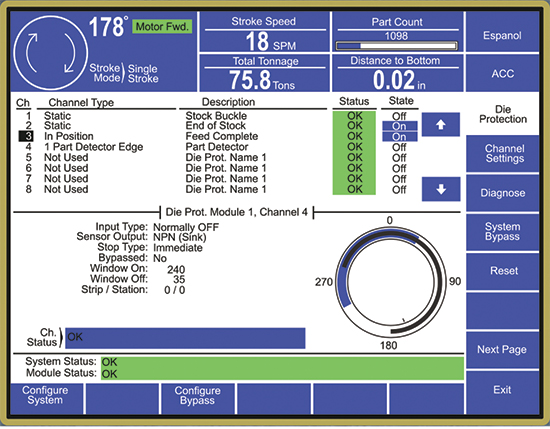Click the down arrow channel scroll button
This screenshot has width=550, height=429.
pyautogui.click(x=441, y=189)
